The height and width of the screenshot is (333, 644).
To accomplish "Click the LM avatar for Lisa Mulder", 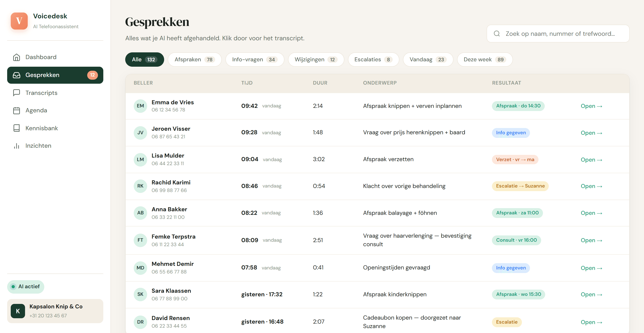I will click(140, 159).
